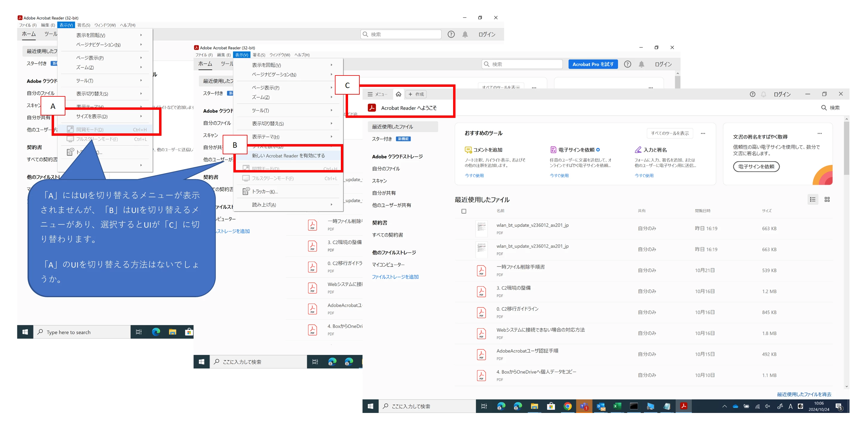The height and width of the screenshot is (421, 868).
Task: Expand 読み上げ(A) submenu arrow
Action: [x=331, y=205]
